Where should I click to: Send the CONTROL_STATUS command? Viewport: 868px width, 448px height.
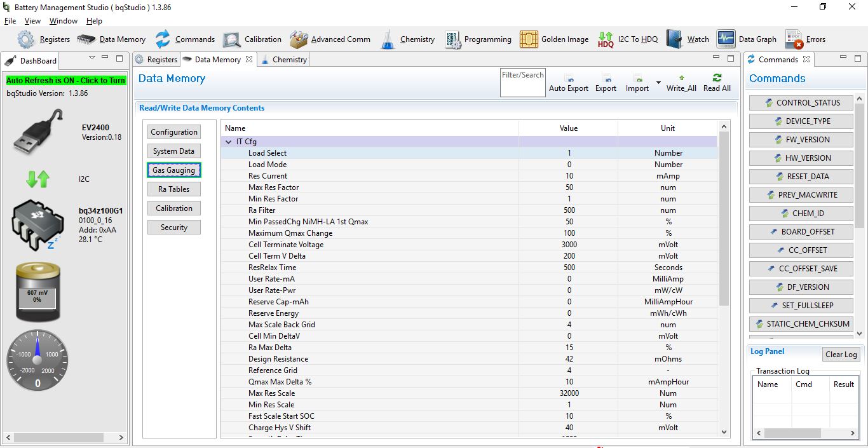tap(801, 102)
